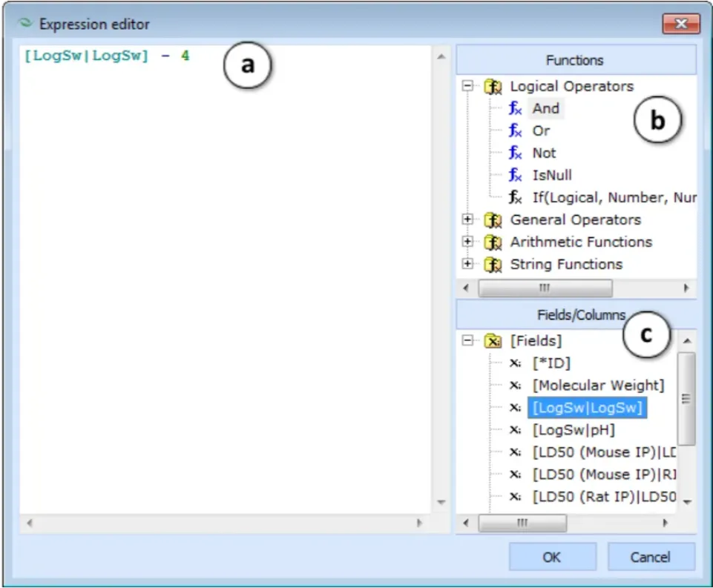Click the Functions panel horizontal scrollbar thumb
The width and height of the screenshot is (713, 588).
(545, 288)
